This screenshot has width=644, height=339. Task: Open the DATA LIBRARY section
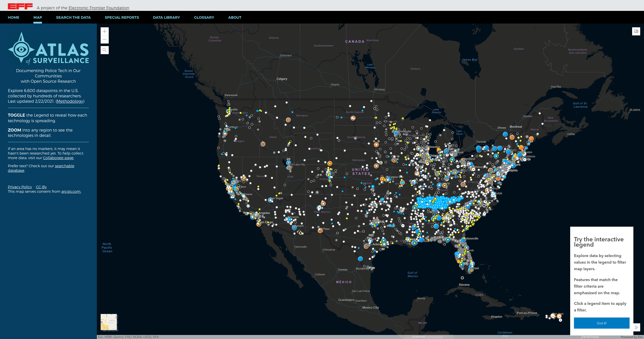[166, 17]
